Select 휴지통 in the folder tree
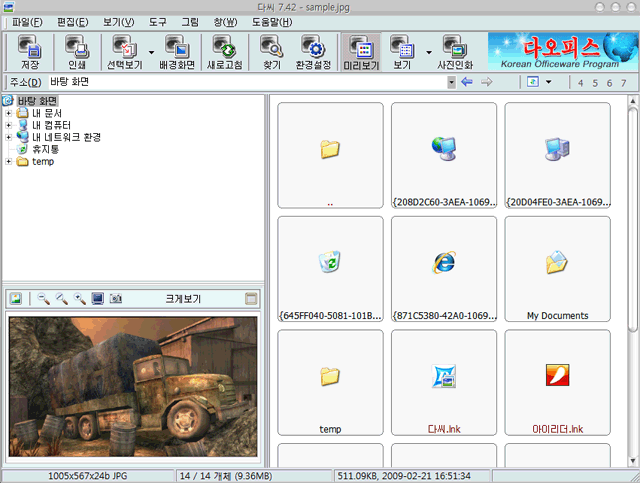This screenshot has height=483, width=640. [x=45, y=149]
